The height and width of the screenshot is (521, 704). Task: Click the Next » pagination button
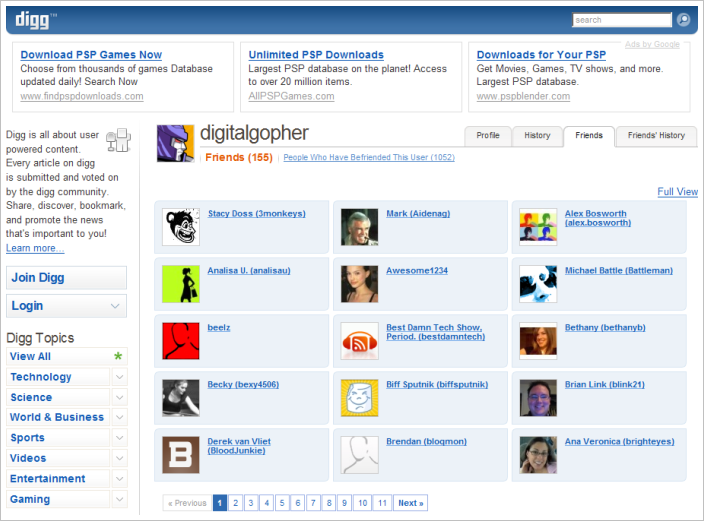click(x=410, y=503)
